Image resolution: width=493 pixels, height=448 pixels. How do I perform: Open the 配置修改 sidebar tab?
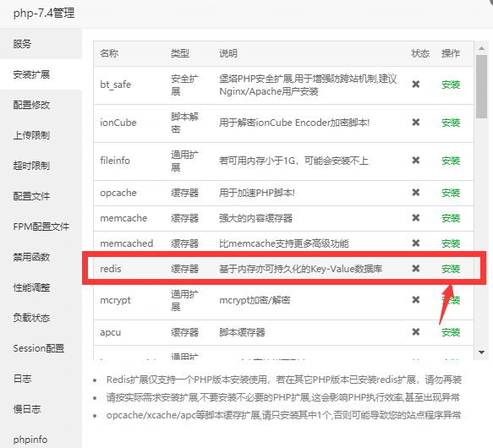click(41, 105)
